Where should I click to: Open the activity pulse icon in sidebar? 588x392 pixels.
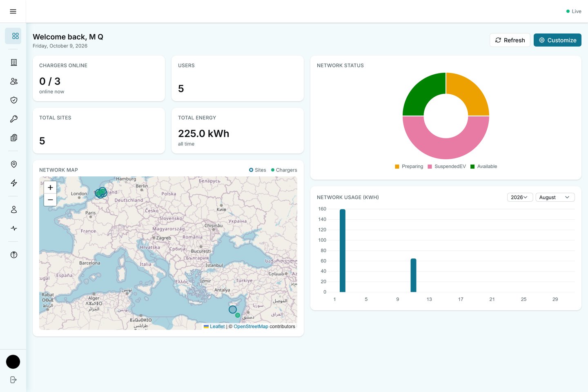pos(13,228)
